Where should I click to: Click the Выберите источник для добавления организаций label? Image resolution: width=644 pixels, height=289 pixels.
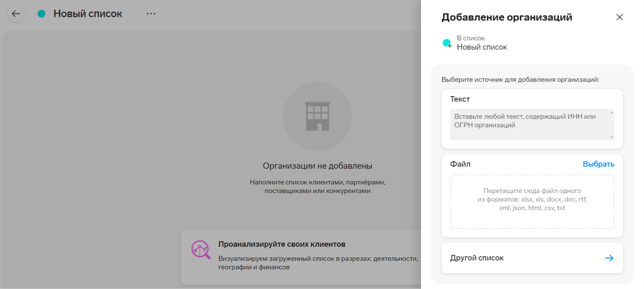pos(520,79)
